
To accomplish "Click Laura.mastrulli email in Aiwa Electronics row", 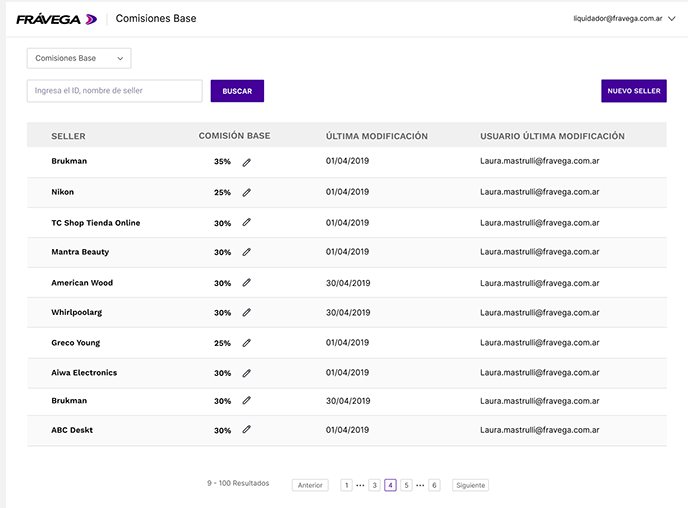I will tap(540, 372).
